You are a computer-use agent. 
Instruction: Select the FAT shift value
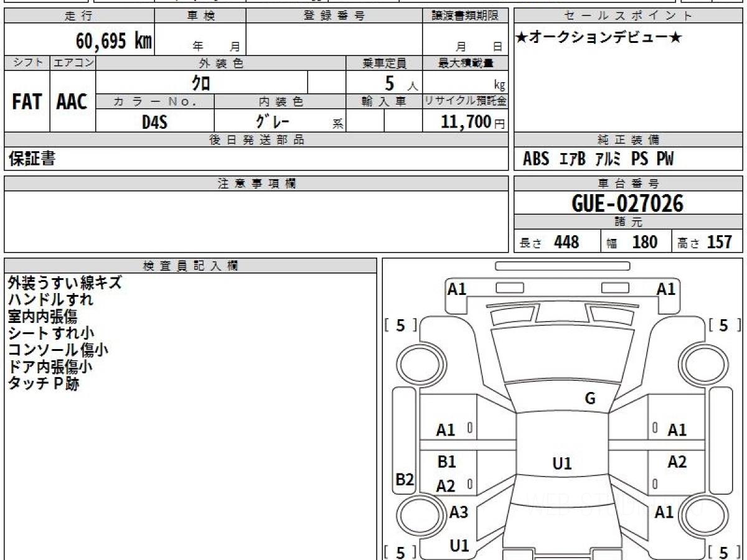[27, 102]
